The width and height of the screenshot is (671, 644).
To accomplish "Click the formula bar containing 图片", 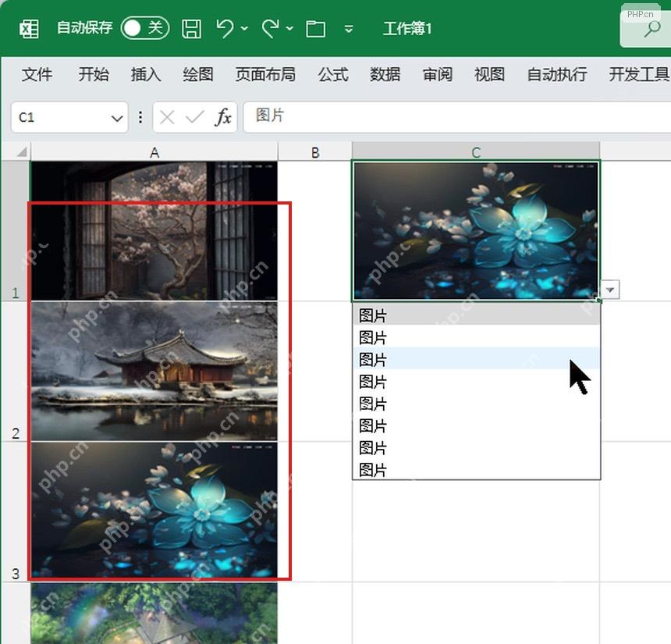I will coord(456,117).
